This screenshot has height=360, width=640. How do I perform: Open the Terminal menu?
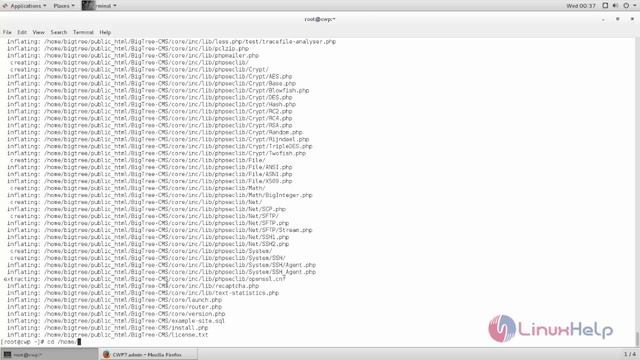coord(83,32)
